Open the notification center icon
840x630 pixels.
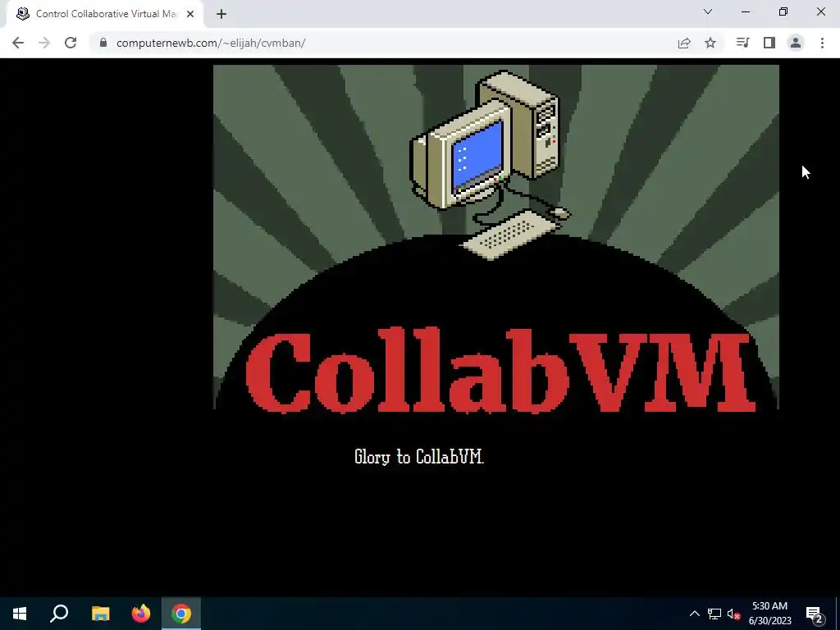[814, 614]
